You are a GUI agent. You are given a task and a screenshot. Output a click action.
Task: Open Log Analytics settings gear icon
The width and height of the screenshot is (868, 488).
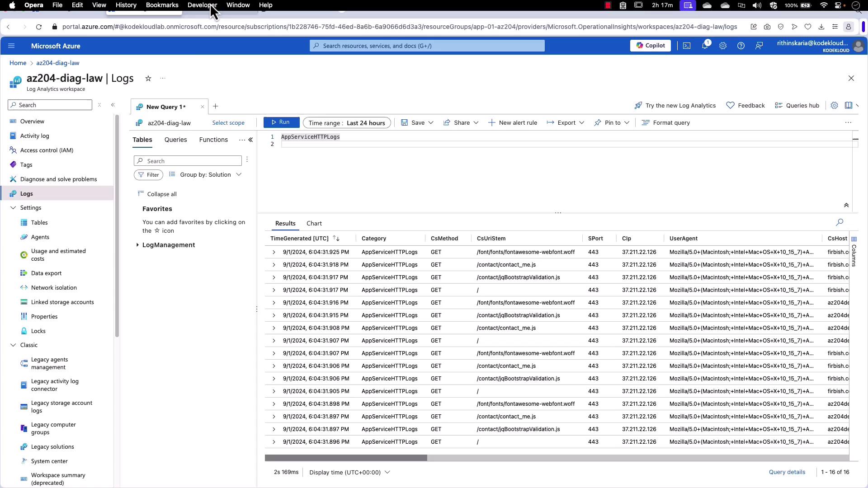[834, 105]
